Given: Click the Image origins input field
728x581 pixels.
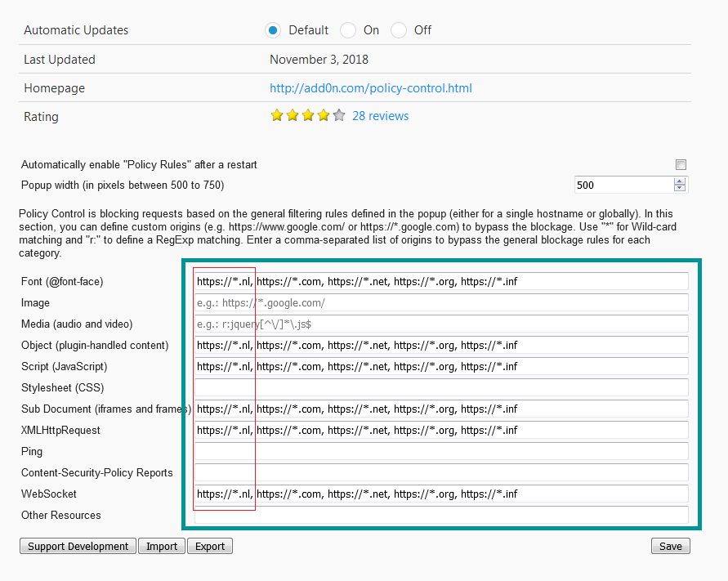Looking at the screenshot, I should point(441,302).
